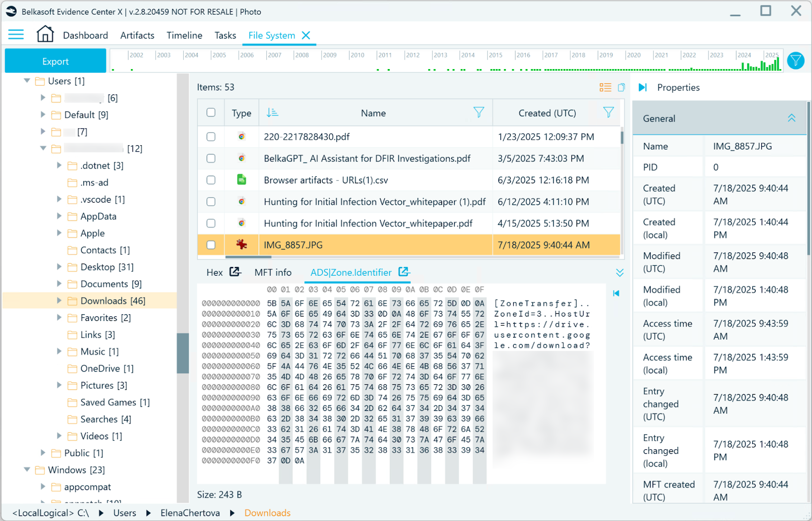812x521 pixels.
Task: Copy items using the clipboard icon
Action: click(621, 87)
